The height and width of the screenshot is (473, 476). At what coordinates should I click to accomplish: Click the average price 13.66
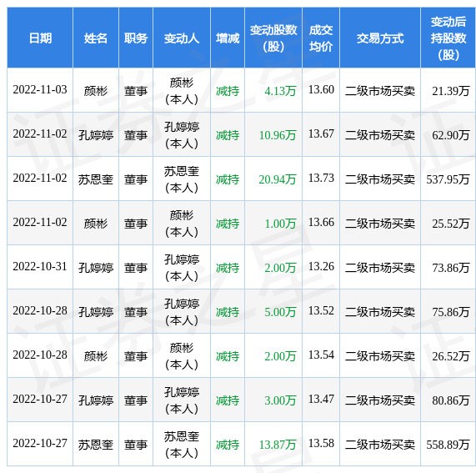(321, 223)
